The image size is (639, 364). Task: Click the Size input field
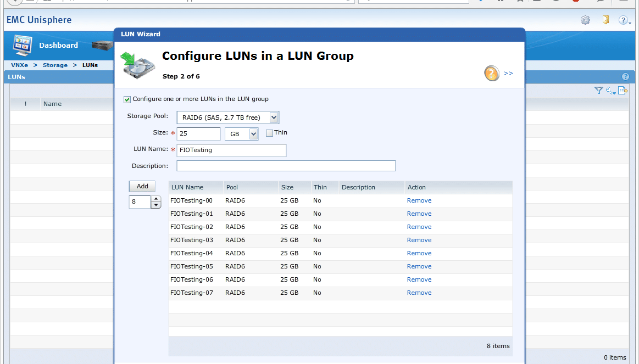point(198,134)
